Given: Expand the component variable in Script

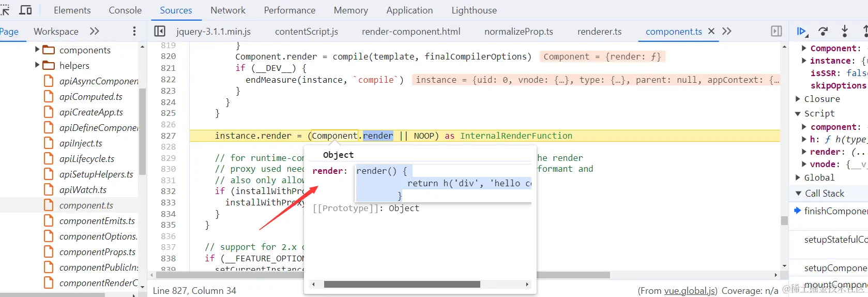Looking at the screenshot, I should pyautogui.click(x=804, y=127).
